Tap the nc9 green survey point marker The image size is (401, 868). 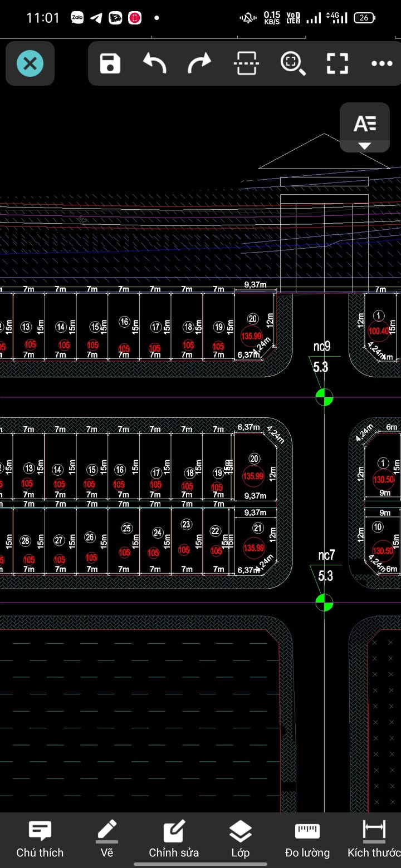click(324, 397)
